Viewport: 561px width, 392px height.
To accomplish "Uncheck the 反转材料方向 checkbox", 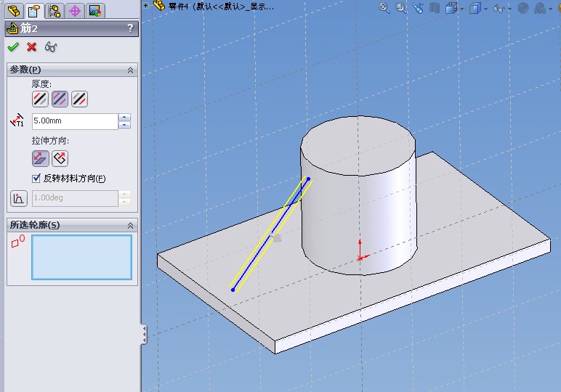I will pos(37,179).
